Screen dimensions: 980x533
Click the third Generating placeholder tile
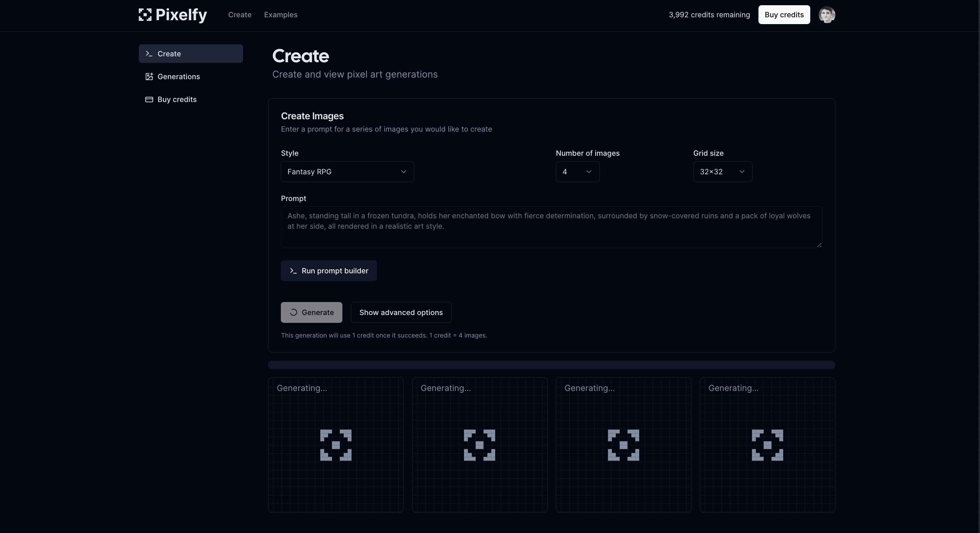pos(623,445)
